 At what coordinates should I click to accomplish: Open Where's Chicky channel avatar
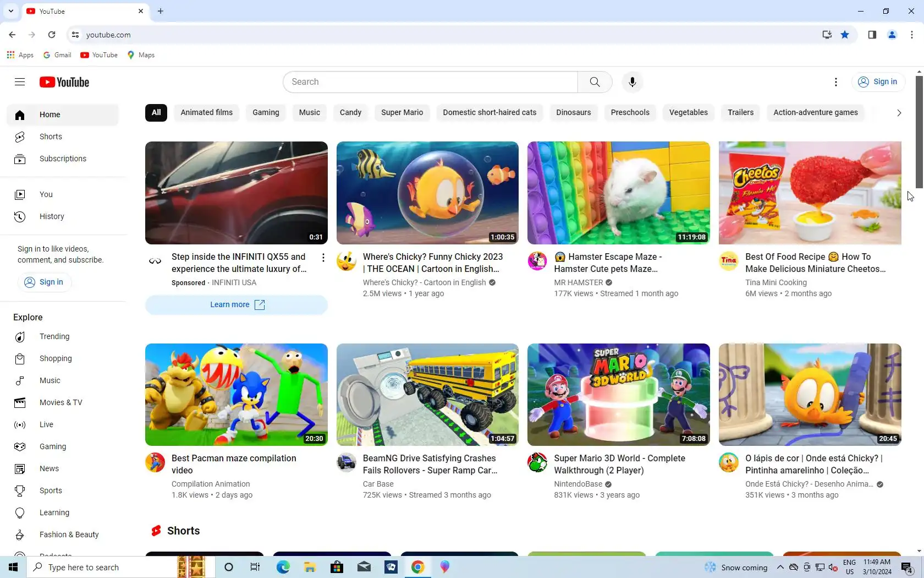346,261
